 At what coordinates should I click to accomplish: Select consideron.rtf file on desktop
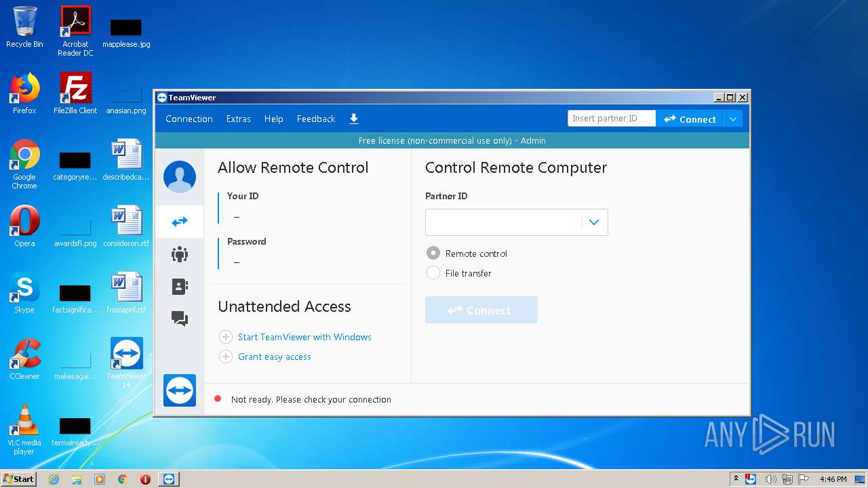click(x=126, y=226)
